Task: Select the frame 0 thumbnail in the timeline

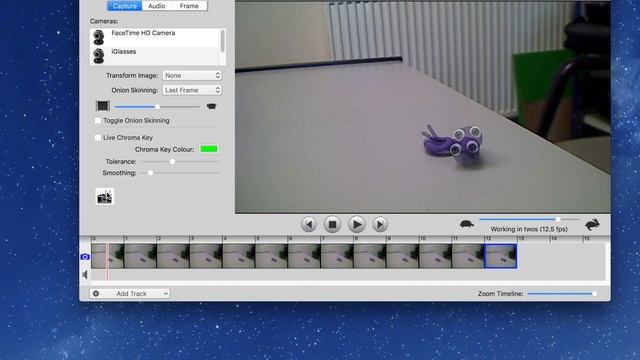Action: 107,256
